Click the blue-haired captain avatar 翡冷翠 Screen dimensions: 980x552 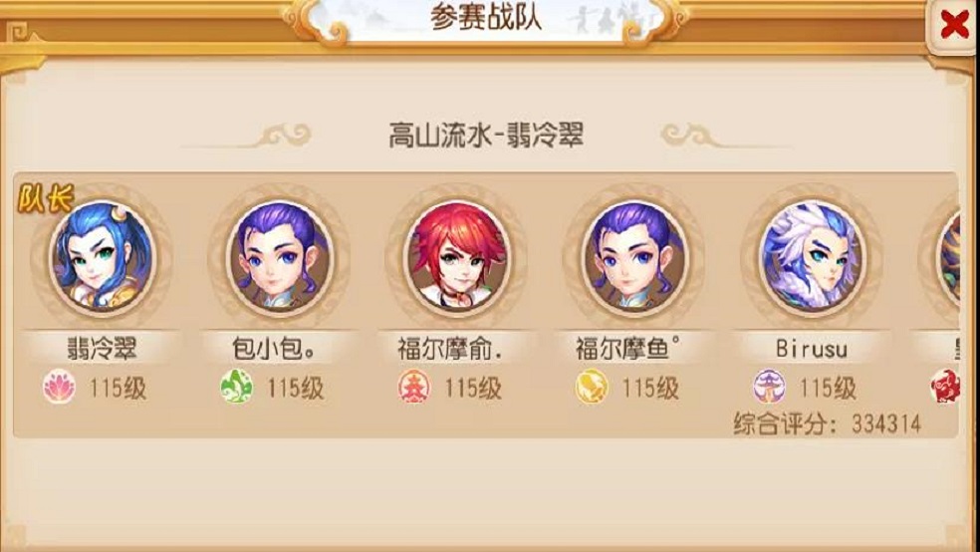pos(103,257)
